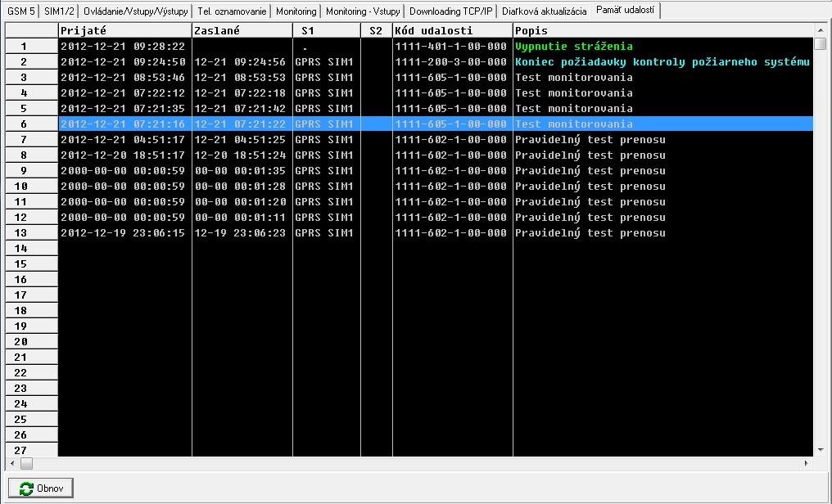
Task: Click the vertical scrollbar down arrow
Action: tap(821, 450)
